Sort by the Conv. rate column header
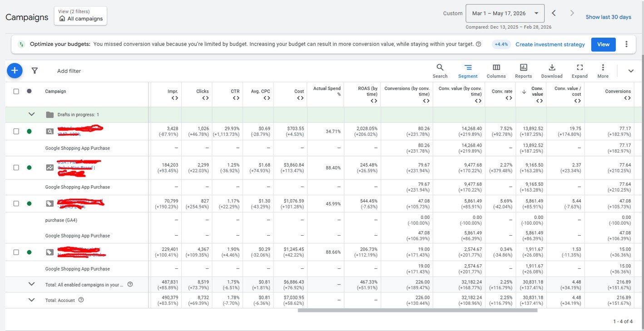 [x=502, y=91]
